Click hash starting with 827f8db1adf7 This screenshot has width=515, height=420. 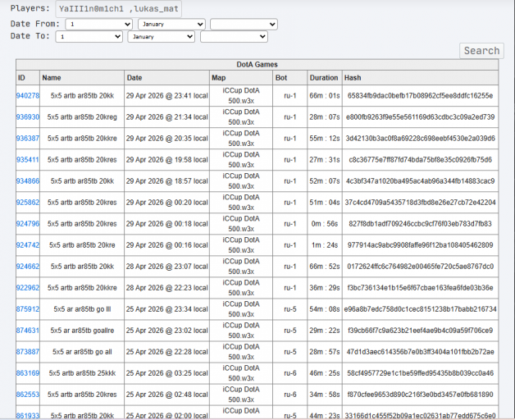coord(420,224)
